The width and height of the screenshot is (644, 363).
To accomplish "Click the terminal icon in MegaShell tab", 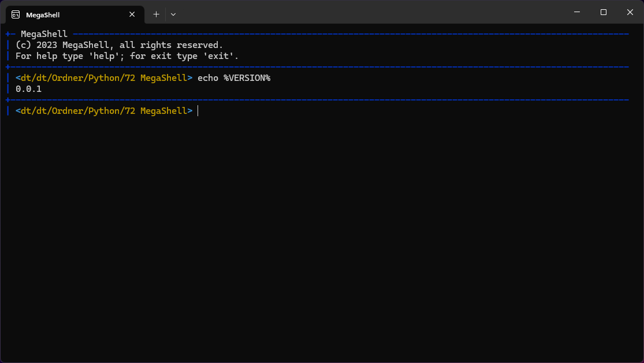I will pos(16,15).
